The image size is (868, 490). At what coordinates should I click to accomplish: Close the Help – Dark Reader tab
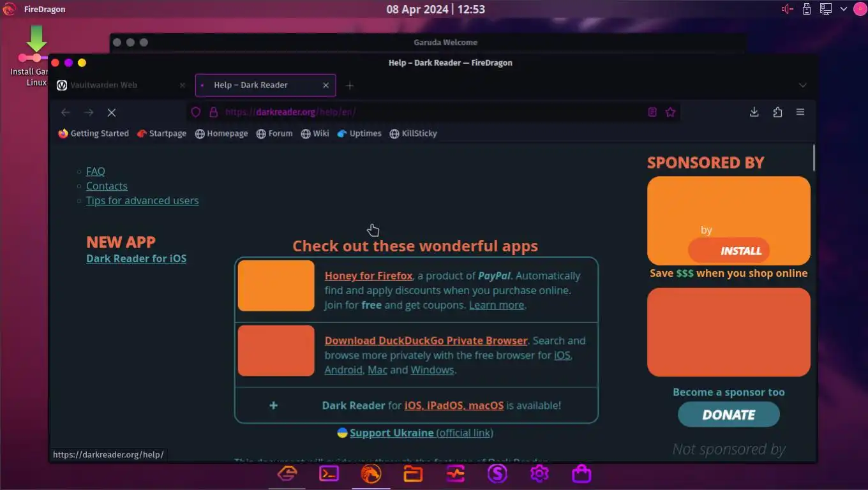click(x=326, y=85)
